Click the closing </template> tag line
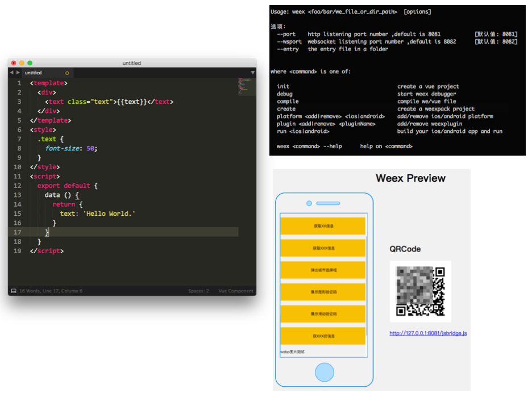 (51, 120)
